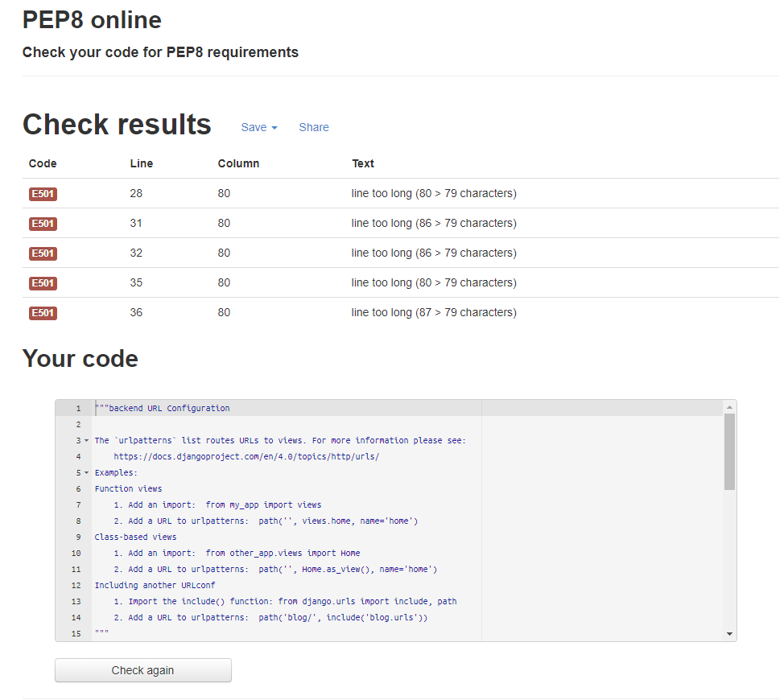Click the Save dropdown caret icon
Viewport: 784px width, 700px height.
[x=274, y=127]
